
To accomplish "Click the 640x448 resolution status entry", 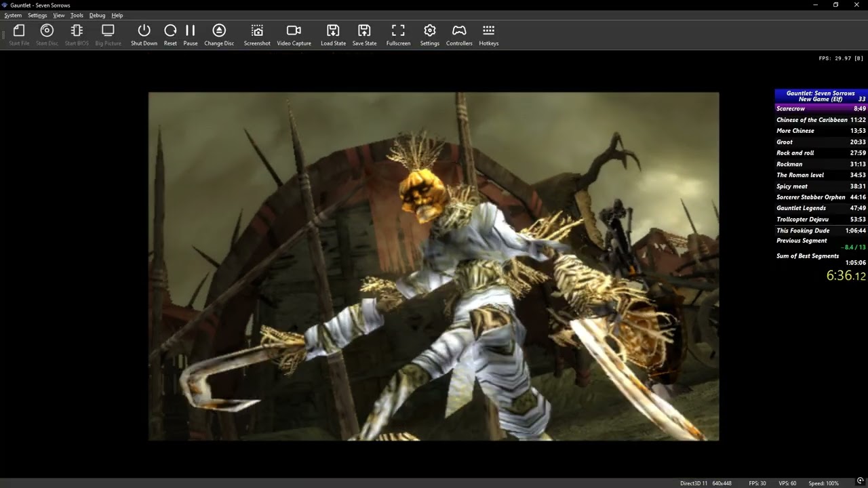I will point(722,483).
